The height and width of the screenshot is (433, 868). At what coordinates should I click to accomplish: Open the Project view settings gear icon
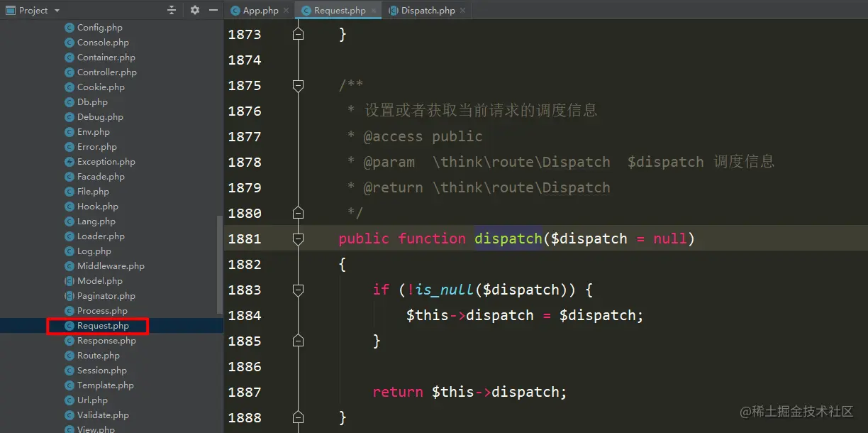coord(194,10)
